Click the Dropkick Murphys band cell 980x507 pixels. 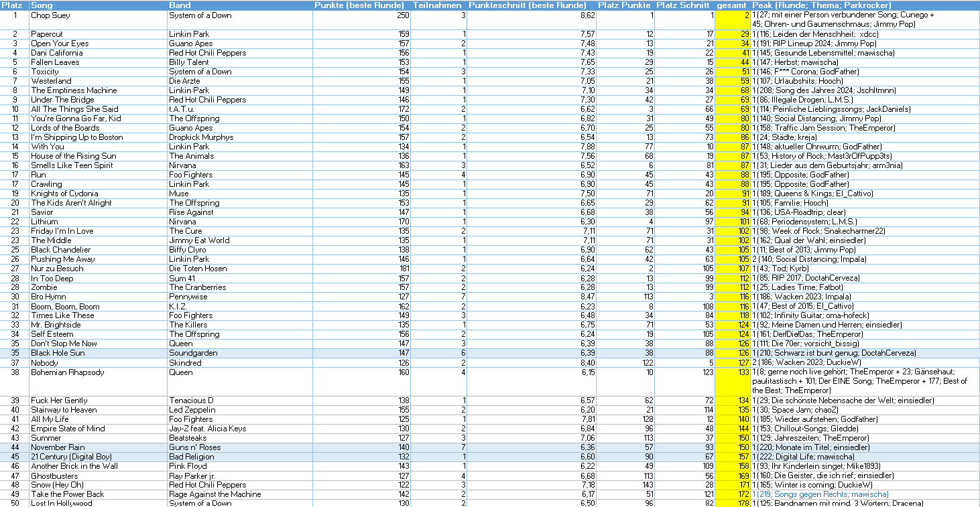(202, 137)
